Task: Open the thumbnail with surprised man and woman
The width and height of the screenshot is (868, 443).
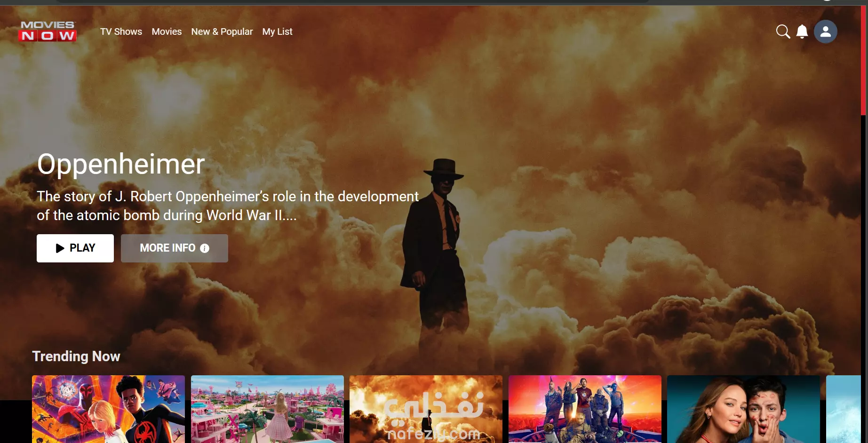Action: coord(743,409)
